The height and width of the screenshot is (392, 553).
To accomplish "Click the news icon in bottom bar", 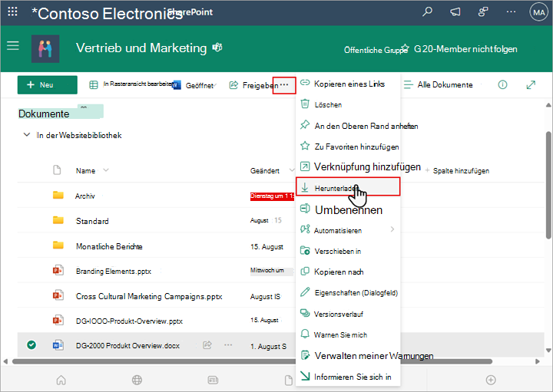I will click(x=213, y=380).
